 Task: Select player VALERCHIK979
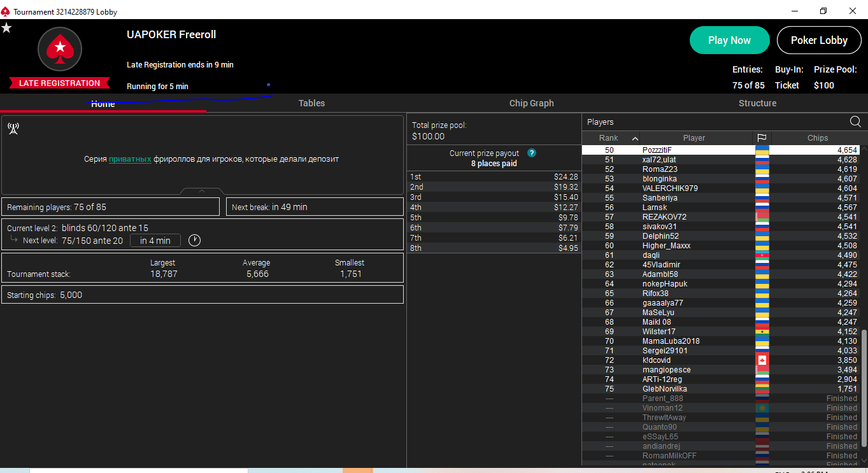point(720,188)
